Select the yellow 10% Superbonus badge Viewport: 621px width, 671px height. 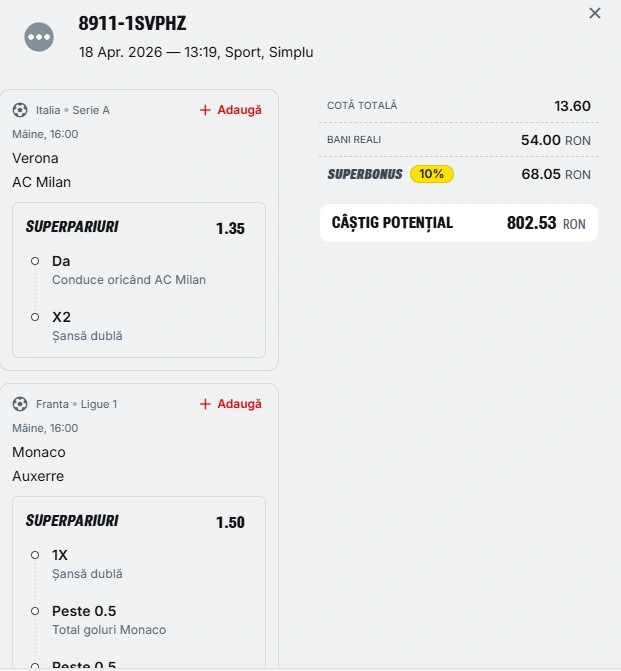pyautogui.click(x=432, y=174)
